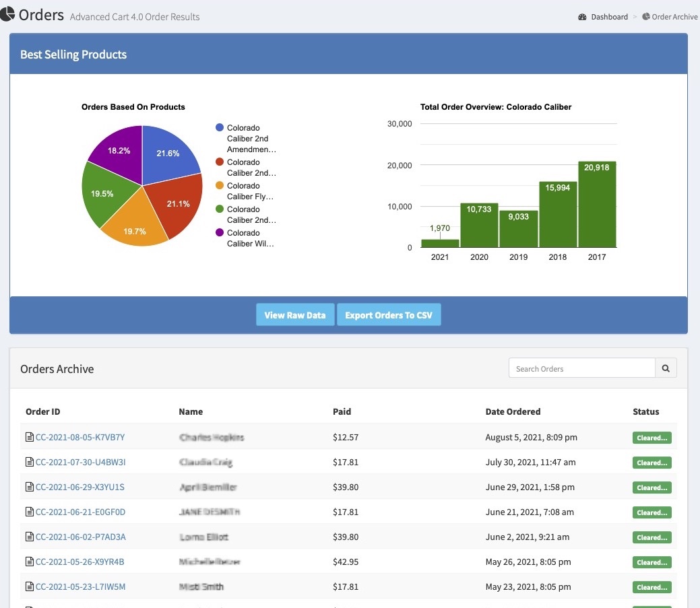The width and height of the screenshot is (700, 608).
Task: Click the Order ID column header
Action: click(43, 411)
